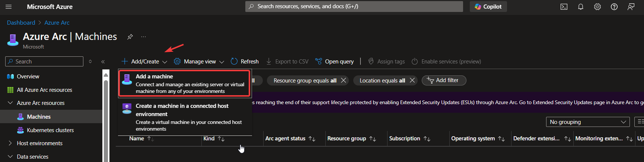Image resolution: width=644 pixels, height=162 pixels.
Task: Remove the Location equals all filter
Action: pos(412,80)
